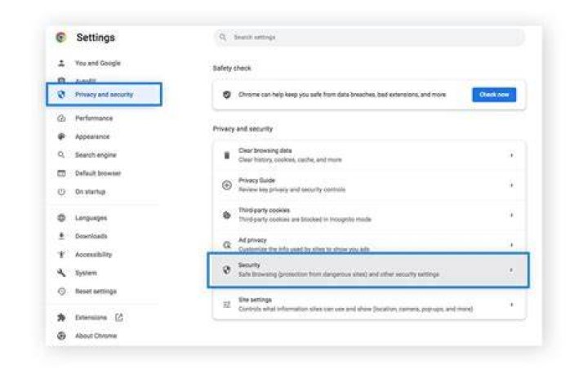Open Third-party cookies via its chevron
Screen dimensions: 588x370
(511, 215)
